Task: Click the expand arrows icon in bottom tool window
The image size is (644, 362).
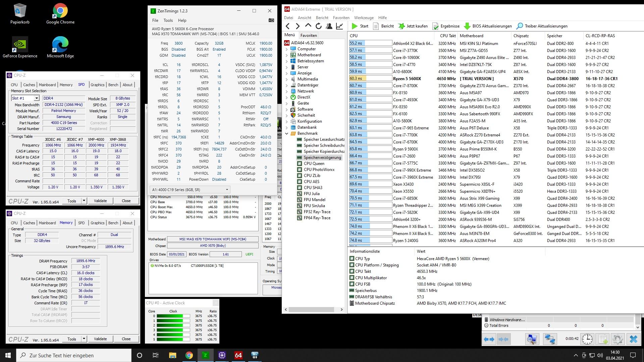Action: [489, 339]
